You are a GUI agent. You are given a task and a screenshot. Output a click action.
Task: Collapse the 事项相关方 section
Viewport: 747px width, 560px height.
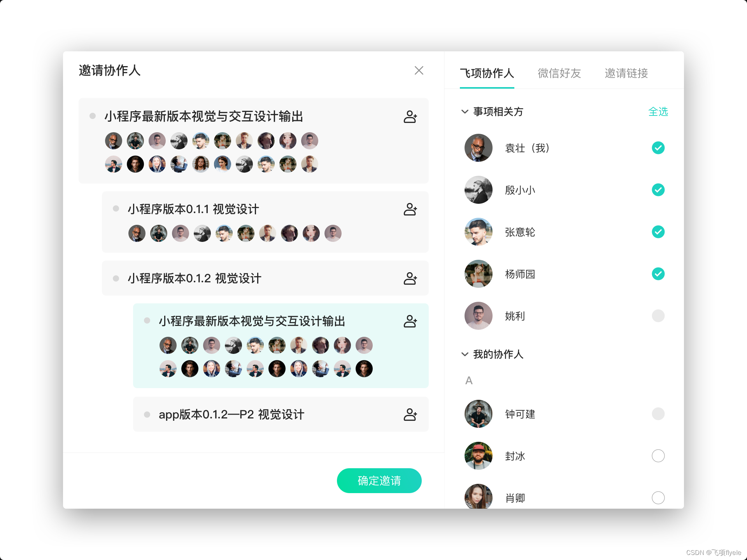pos(465,112)
